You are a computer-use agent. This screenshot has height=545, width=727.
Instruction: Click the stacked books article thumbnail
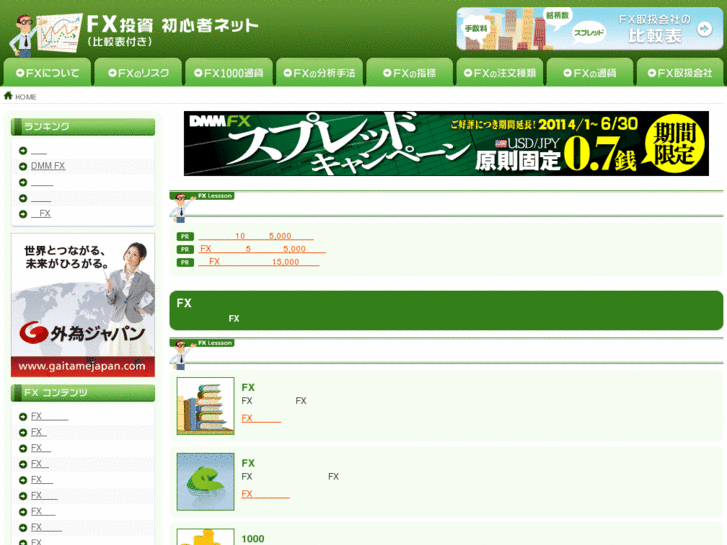coord(205,406)
